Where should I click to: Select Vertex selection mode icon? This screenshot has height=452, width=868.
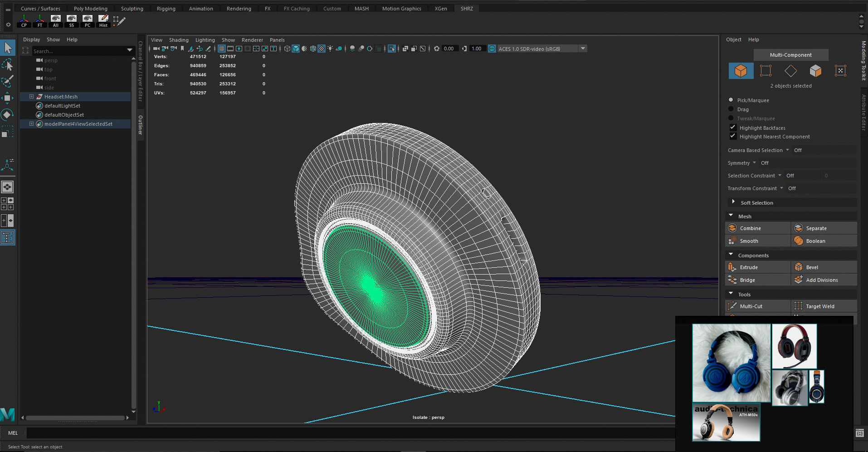click(x=766, y=71)
